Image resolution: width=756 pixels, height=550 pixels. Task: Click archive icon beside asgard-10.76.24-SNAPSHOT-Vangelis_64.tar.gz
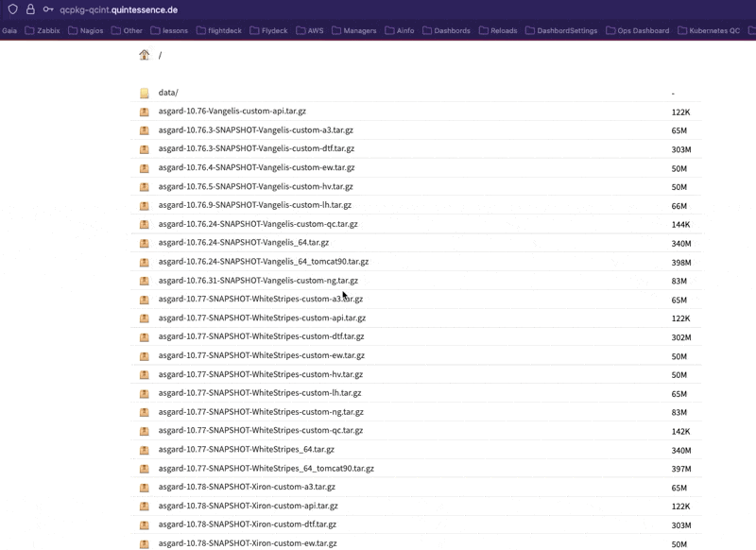(x=145, y=243)
